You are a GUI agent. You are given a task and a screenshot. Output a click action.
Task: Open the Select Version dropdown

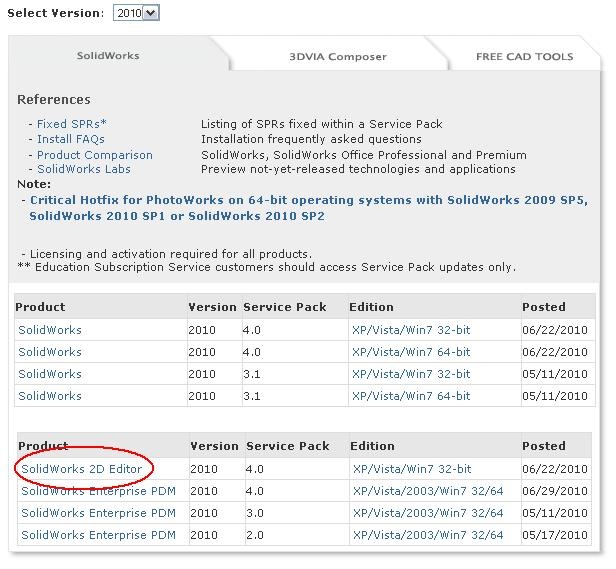[136, 13]
